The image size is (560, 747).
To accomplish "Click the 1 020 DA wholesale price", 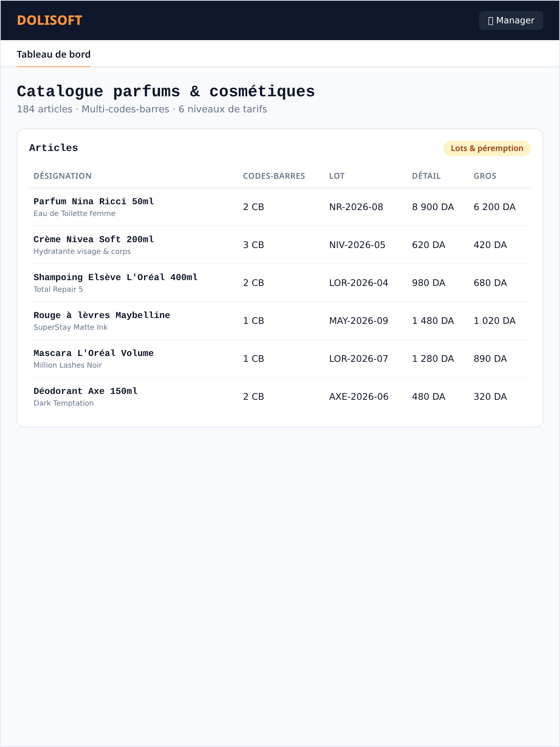I will coord(494,321).
